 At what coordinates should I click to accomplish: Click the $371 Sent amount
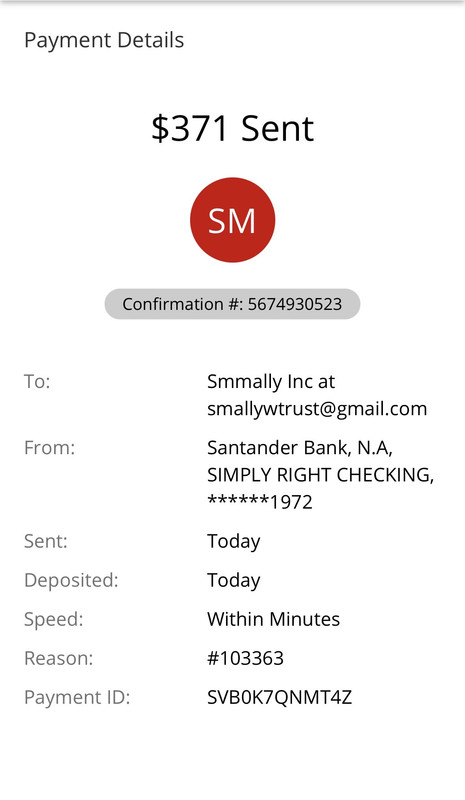pyautogui.click(x=232, y=128)
